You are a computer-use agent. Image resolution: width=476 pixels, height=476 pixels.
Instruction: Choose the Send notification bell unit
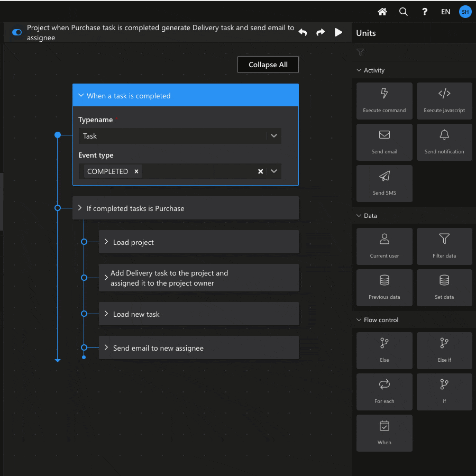tap(444, 141)
